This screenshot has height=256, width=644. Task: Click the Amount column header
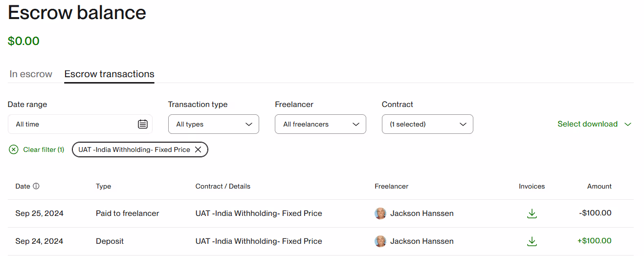click(x=600, y=186)
